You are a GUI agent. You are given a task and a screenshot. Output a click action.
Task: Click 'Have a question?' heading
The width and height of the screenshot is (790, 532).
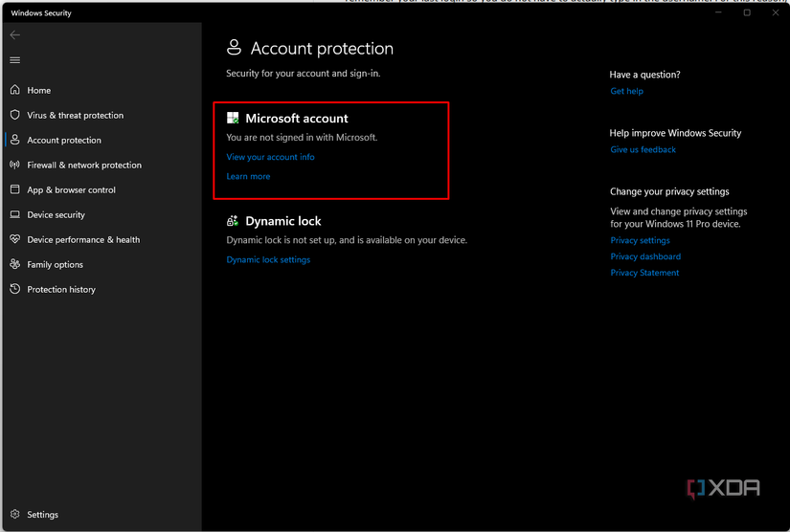[644, 75]
